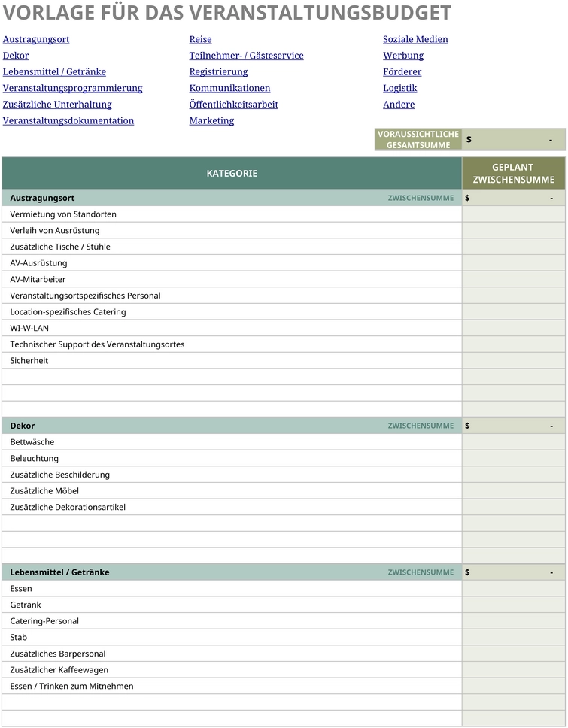This screenshot has height=728, width=568.
Task: Open the Kommunikationen link
Action: click(x=230, y=88)
